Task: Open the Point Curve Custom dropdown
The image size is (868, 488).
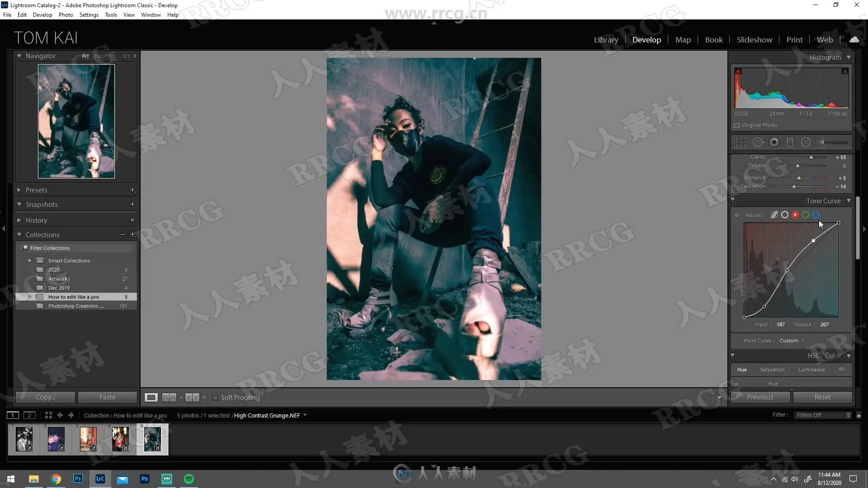Action: (792, 341)
